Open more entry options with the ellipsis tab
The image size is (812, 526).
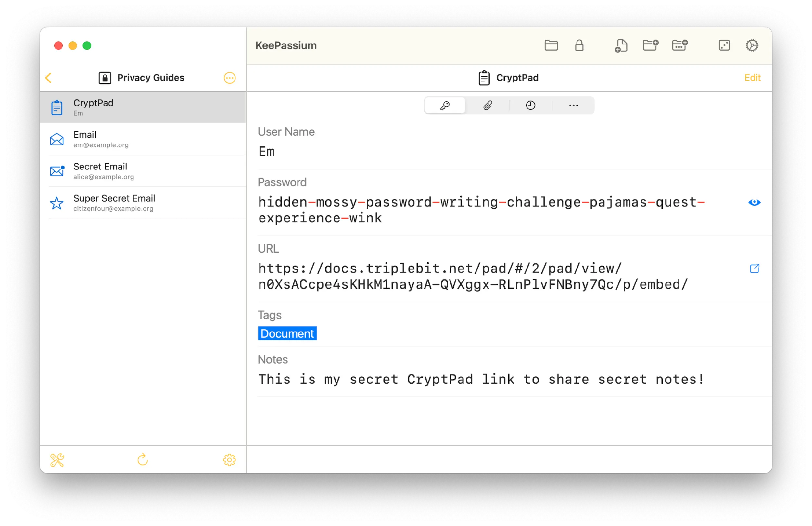click(573, 106)
